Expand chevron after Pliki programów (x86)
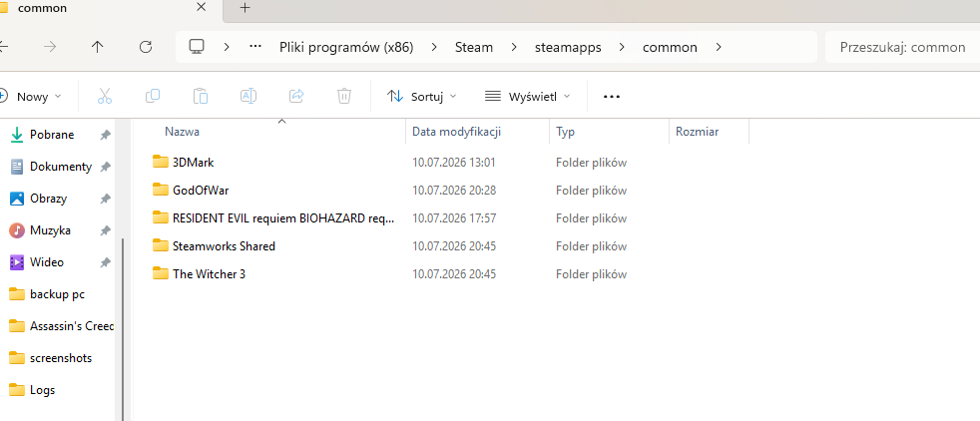The height and width of the screenshot is (421, 980). coord(434,47)
